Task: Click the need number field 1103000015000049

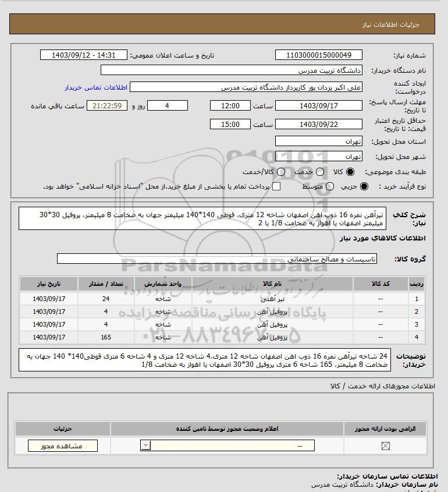Action: click(x=318, y=55)
